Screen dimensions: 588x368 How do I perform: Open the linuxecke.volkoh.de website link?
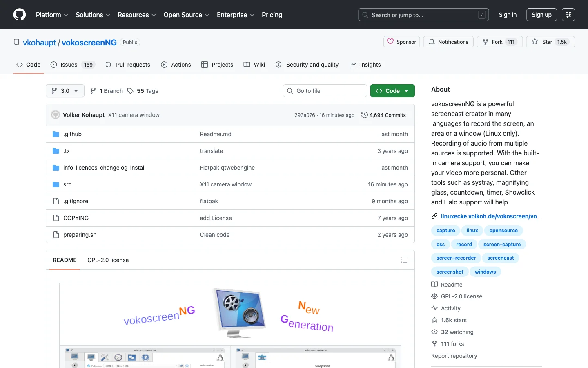tap(491, 216)
